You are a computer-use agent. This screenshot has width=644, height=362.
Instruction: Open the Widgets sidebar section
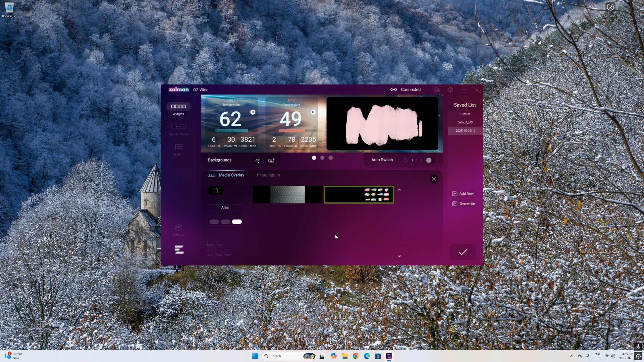click(178, 107)
